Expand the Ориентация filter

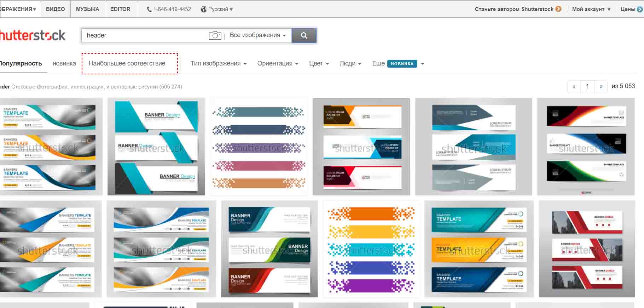tap(278, 63)
